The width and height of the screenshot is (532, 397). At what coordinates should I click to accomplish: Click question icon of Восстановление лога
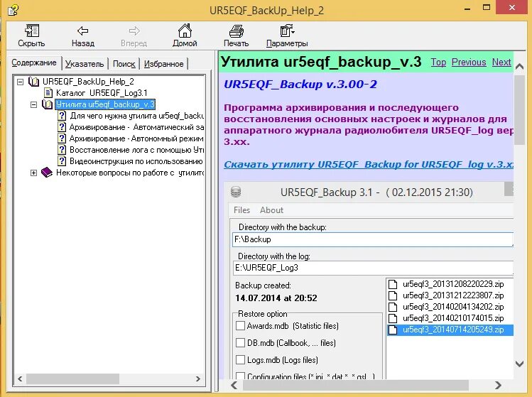point(61,150)
